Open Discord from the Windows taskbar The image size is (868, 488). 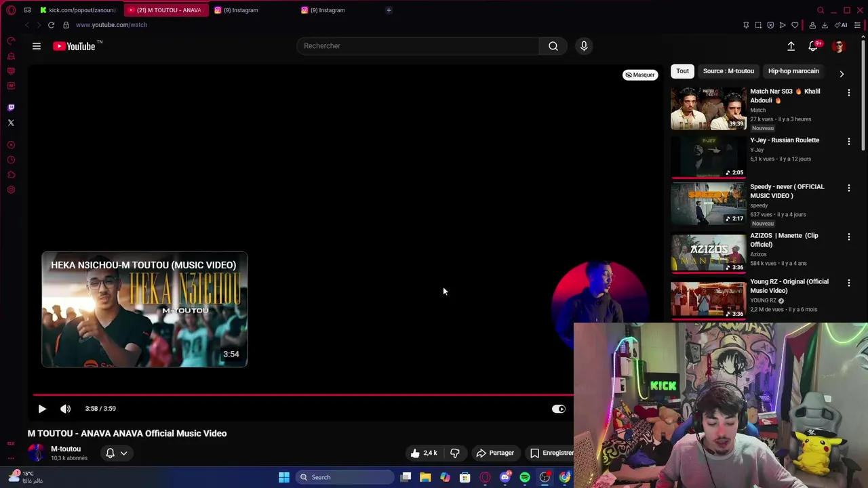[x=505, y=477]
